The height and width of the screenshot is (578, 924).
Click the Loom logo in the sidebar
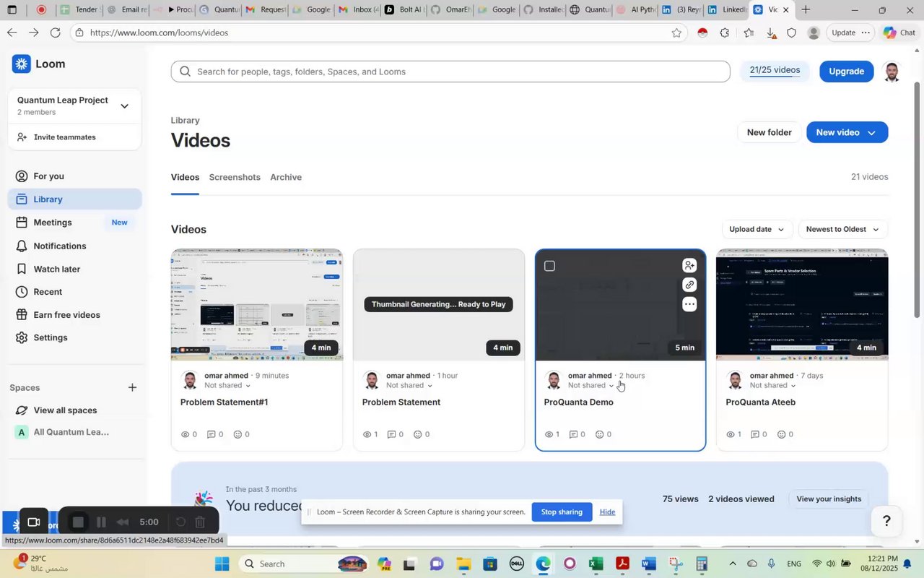39,64
